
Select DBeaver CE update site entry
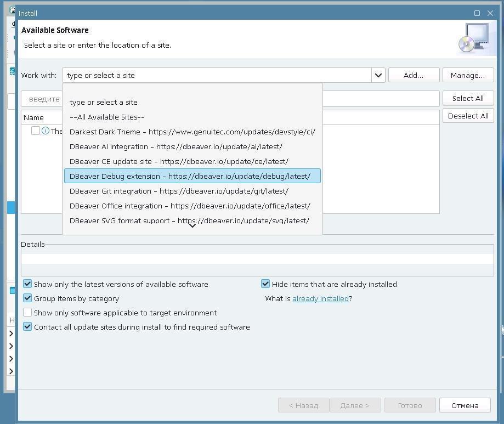[x=179, y=161]
